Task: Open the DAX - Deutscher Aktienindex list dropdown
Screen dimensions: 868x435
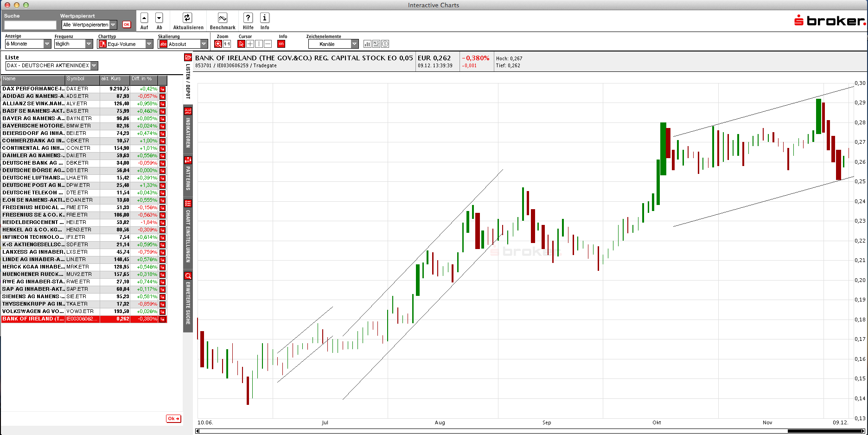Action: 51,66
